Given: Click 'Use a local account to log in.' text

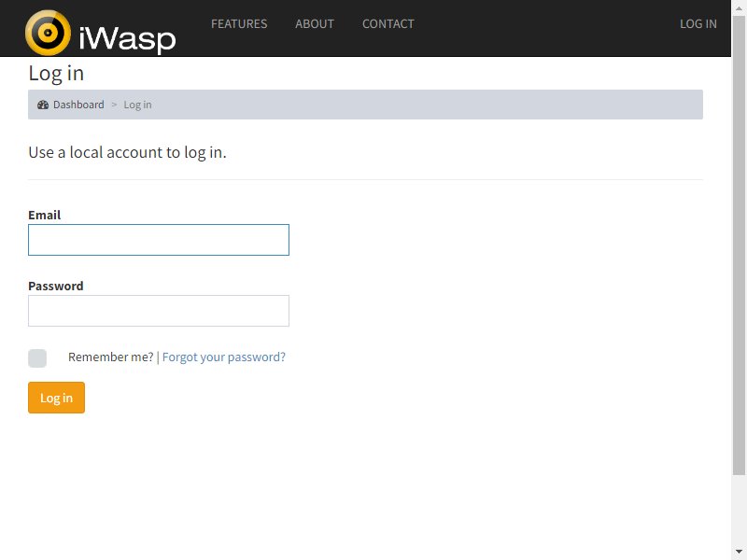Looking at the screenshot, I should 127,152.
